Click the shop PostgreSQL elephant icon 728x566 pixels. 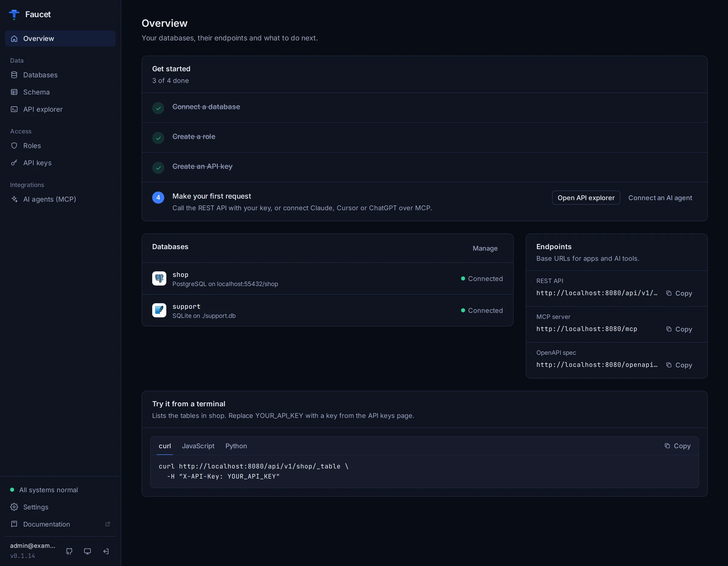coord(159,279)
